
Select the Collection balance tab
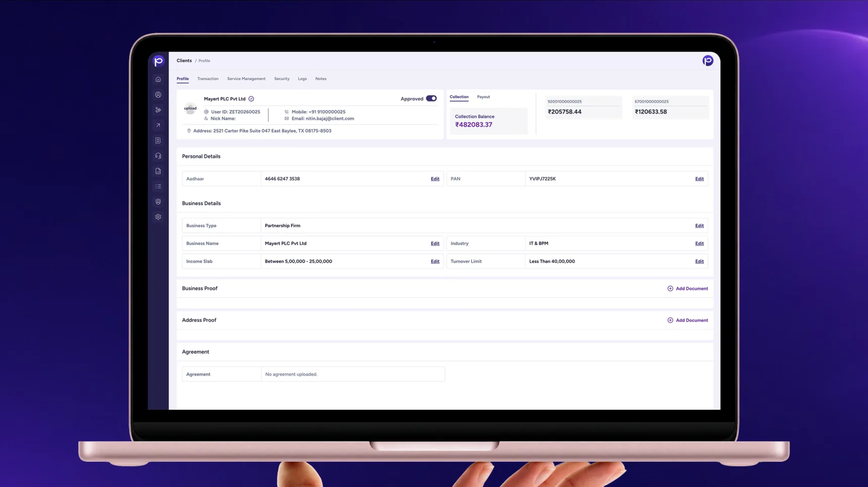coord(459,97)
